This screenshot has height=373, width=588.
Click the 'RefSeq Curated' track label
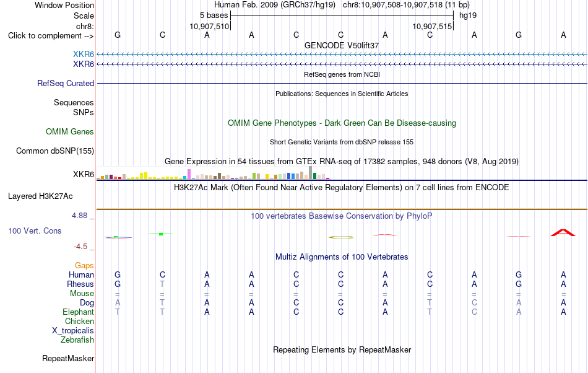tap(66, 83)
